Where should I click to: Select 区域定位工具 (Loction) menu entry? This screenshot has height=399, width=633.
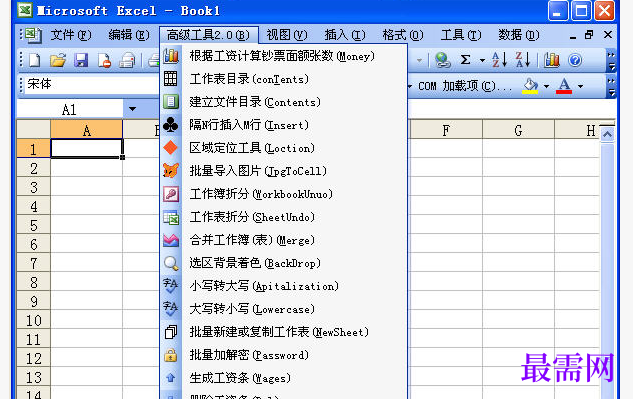click(283, 148)
